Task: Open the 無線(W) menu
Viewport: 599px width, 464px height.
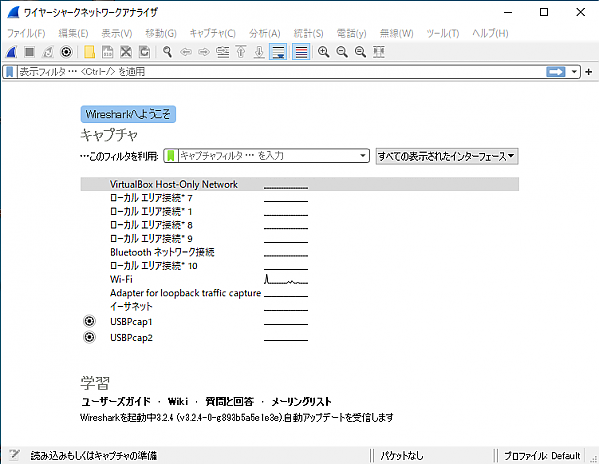Action: tap(397, 34)
